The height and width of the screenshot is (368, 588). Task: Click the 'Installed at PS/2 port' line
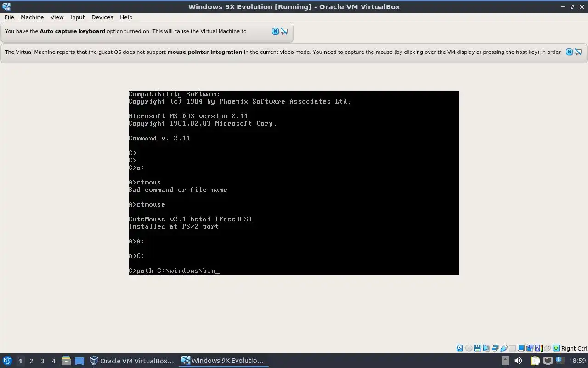tap(174, 226)
